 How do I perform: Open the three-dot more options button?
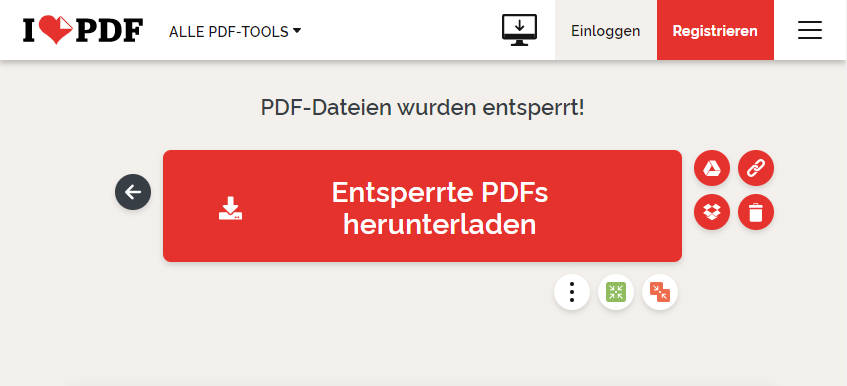pos(572,292)
